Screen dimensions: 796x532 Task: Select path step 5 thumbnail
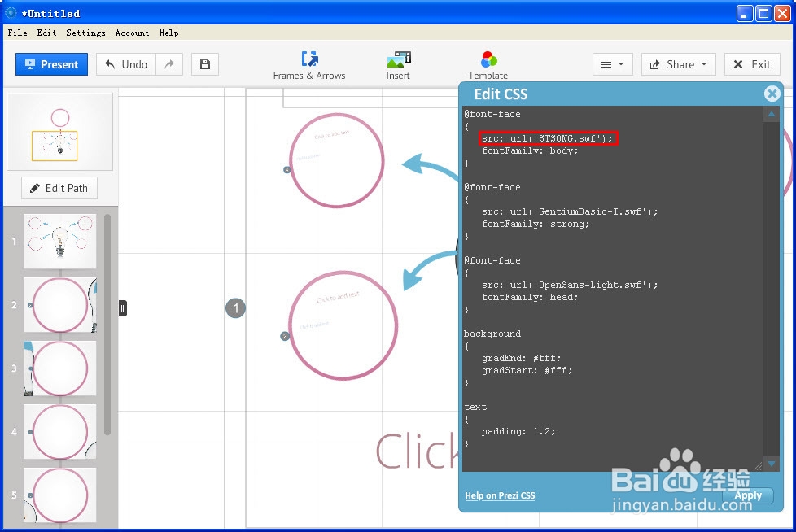60,495
